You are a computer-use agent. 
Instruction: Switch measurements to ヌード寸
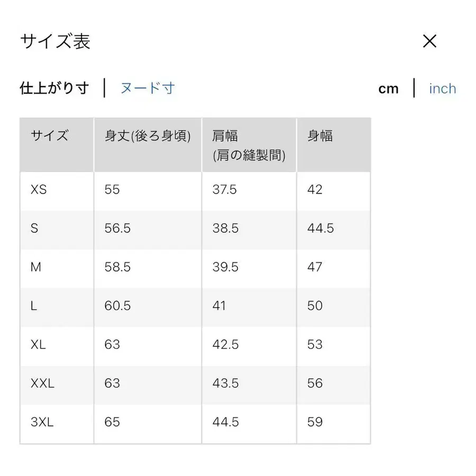coord(147,88)
